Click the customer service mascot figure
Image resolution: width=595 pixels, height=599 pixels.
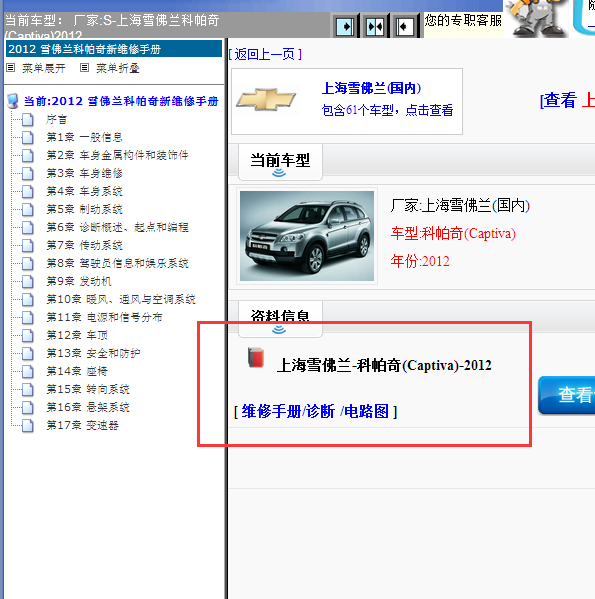tap(537, 18)
